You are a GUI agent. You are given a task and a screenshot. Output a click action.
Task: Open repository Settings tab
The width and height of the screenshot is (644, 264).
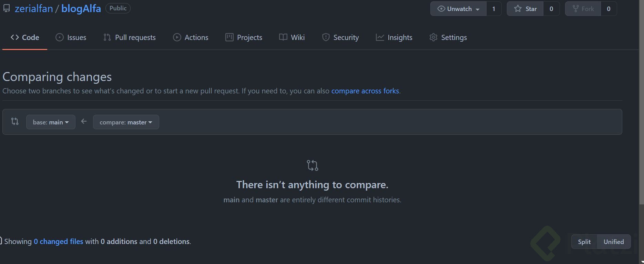pos(448,37)
